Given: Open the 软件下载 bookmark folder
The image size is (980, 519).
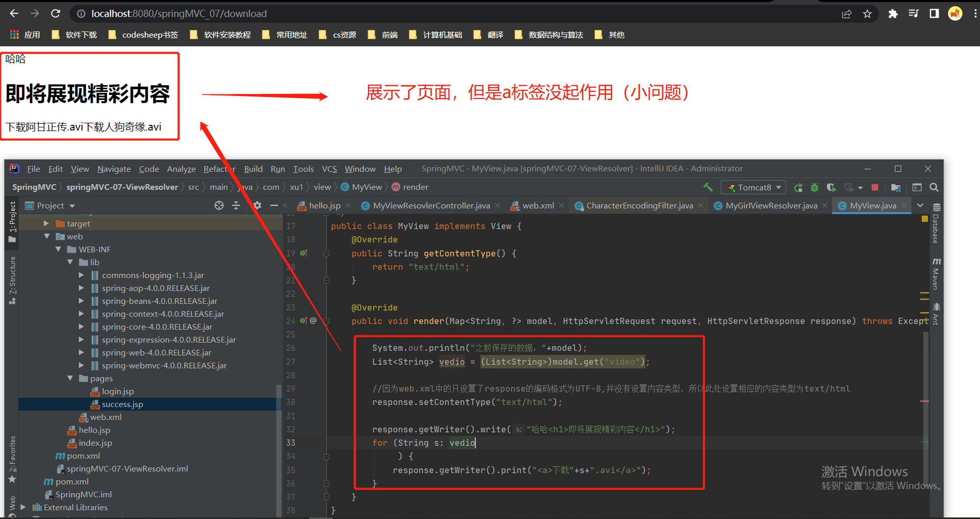Looking at the screenshot, I should click(x=74, y=35).
